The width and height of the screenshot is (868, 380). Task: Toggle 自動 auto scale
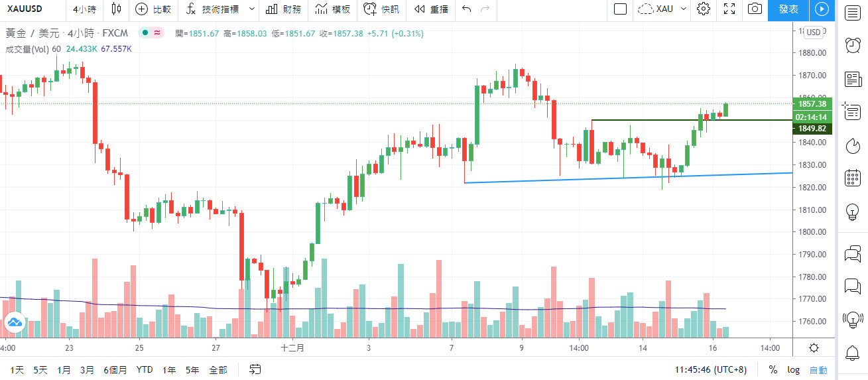[x=818, y=369]
